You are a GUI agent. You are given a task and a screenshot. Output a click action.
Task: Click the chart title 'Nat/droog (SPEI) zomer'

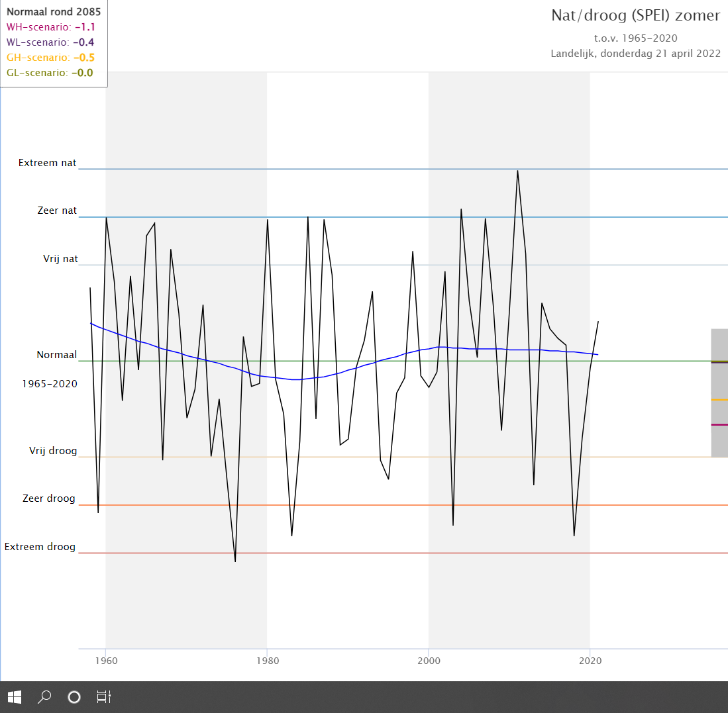click(636, 15)
